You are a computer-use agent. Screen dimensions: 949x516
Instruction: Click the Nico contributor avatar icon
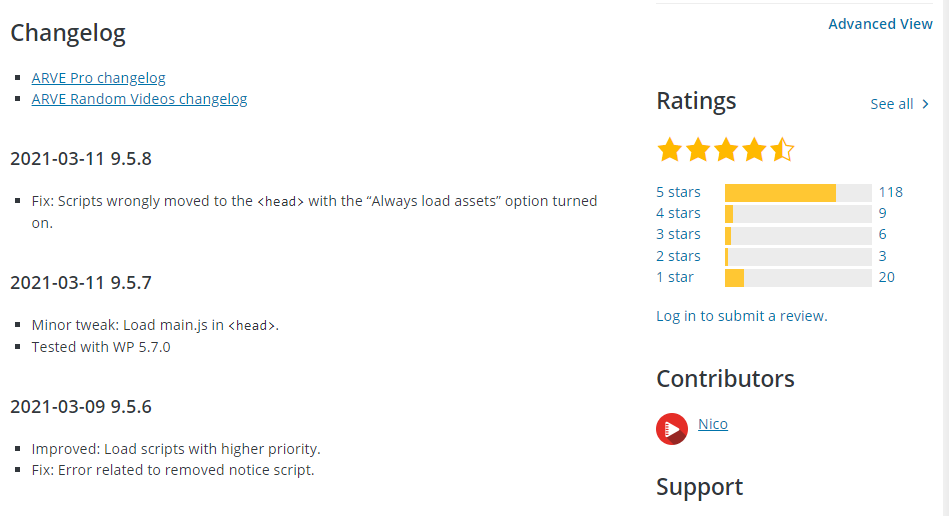coord(672,428)
